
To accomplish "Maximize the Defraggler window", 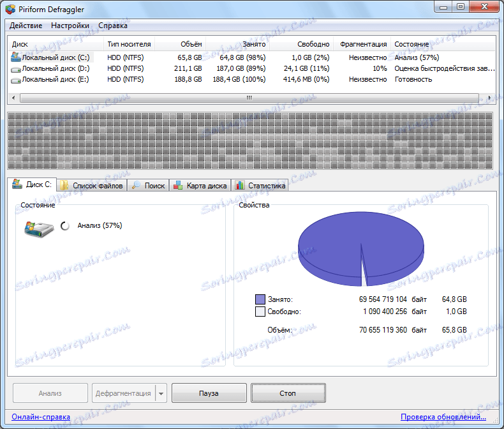I will 461,7.
